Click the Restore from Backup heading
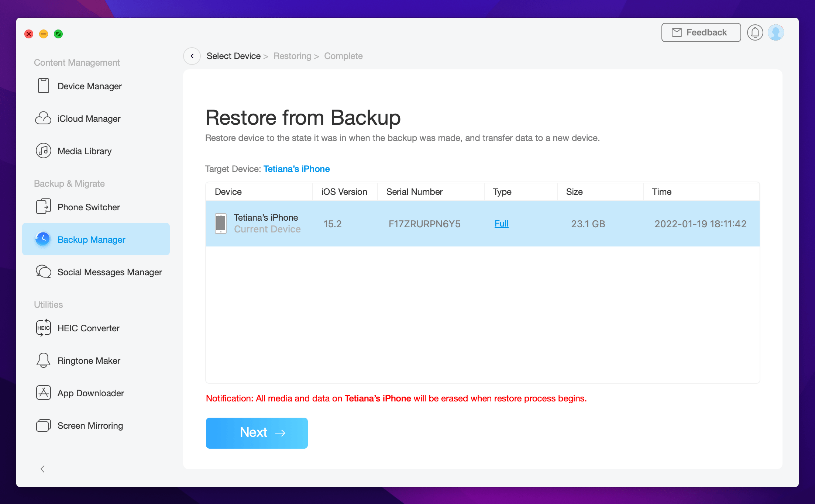815x504 pixels. [x=303, y=118]
